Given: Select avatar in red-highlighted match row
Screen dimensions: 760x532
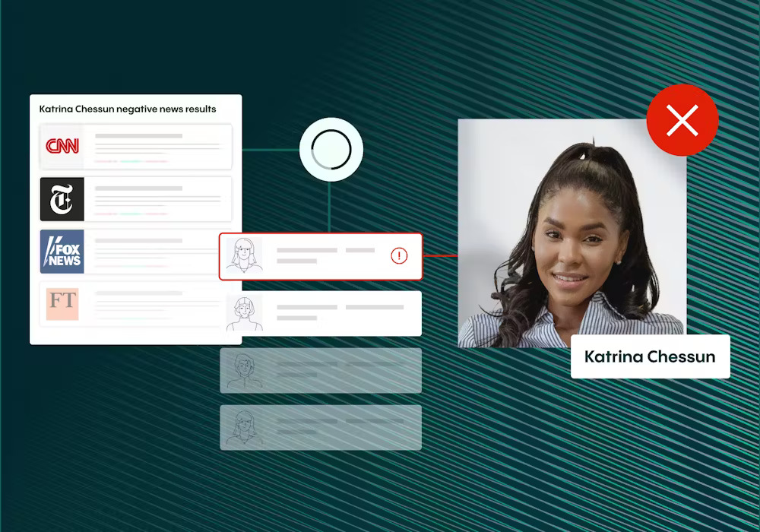Looking at the screenshot, I should [x=244, y=256].
